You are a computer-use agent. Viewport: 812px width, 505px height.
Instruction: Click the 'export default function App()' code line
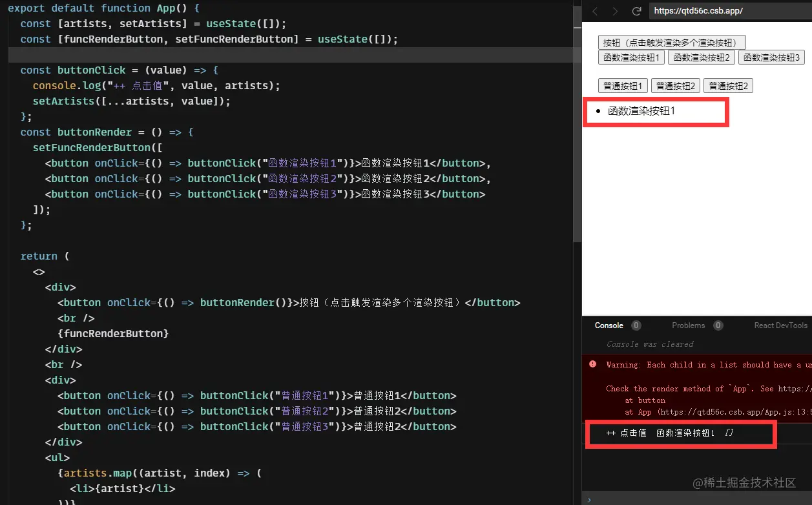pos(103,8)
